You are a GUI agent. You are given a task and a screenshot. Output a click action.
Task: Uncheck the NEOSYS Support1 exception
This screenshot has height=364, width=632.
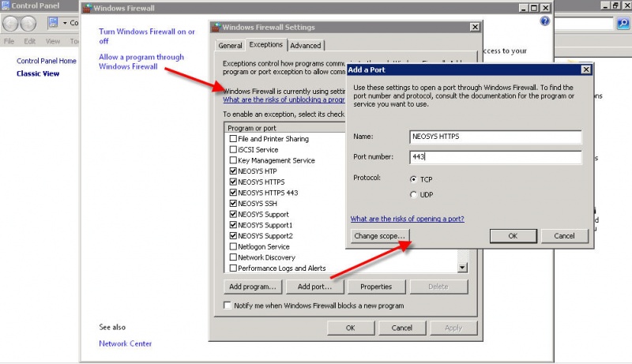click(x=233, y=225)
